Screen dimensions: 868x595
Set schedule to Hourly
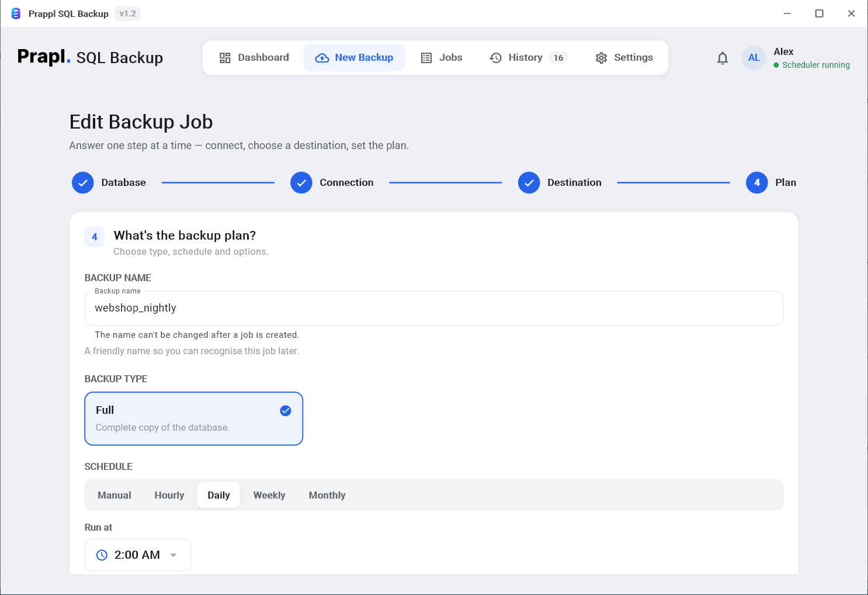(169, 495)
